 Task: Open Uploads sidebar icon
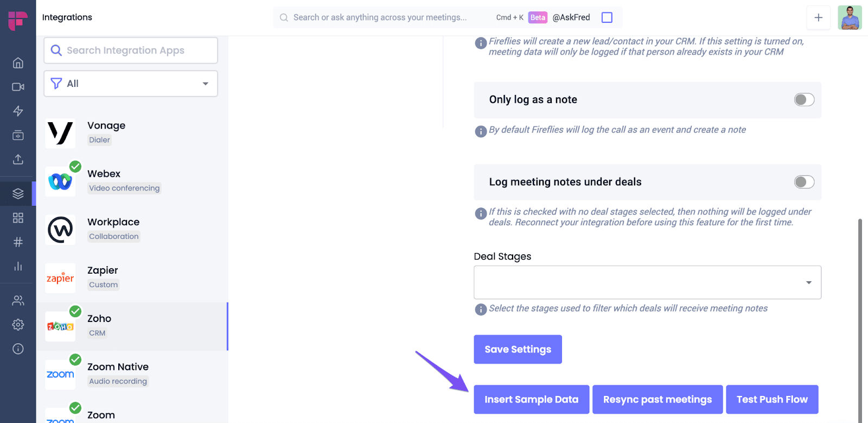point(18,159)
